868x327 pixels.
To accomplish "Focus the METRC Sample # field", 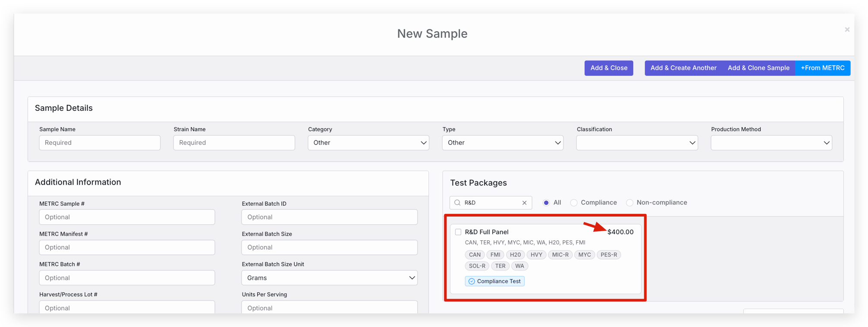I will click(127, 217).
